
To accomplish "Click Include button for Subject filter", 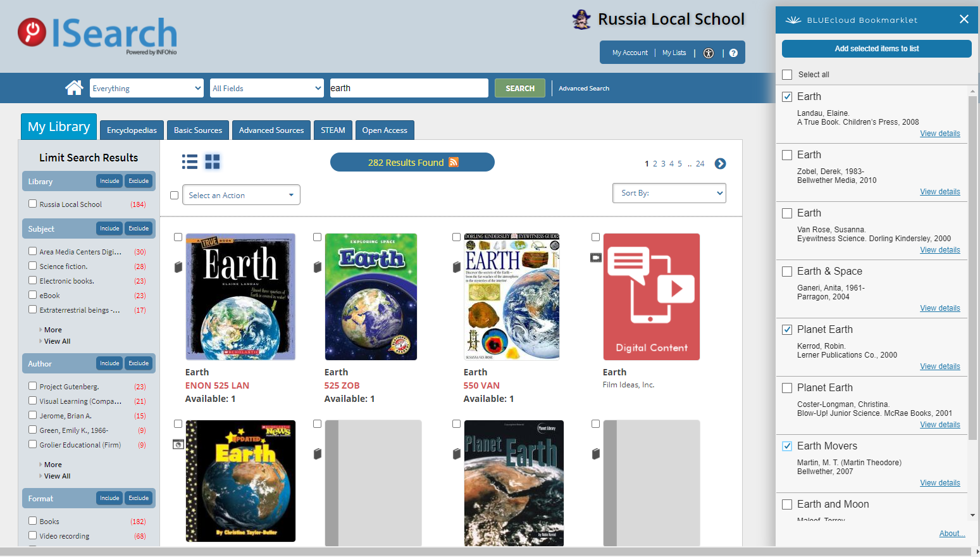I will coord(109,228).
